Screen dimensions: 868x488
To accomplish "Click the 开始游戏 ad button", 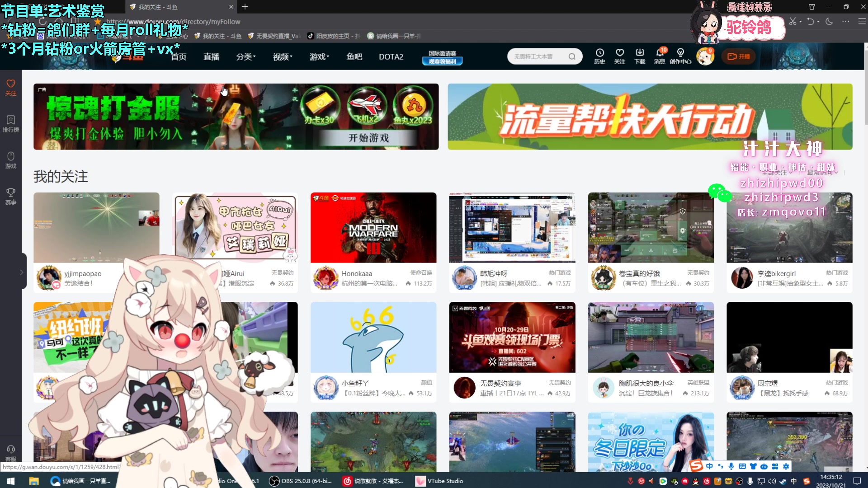I will [368, 137].
